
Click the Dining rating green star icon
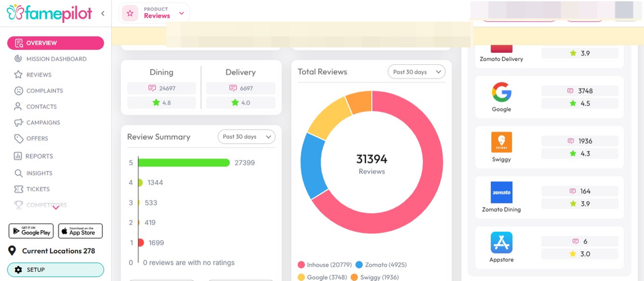tap(156, 102)
